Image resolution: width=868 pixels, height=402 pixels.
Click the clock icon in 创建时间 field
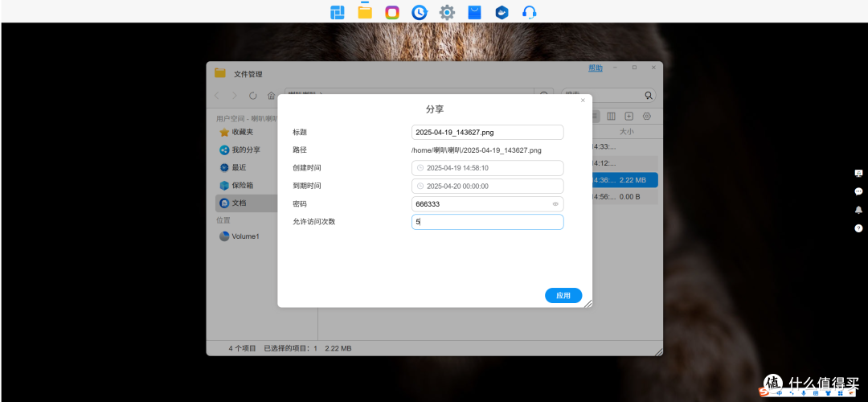point(420,168)
